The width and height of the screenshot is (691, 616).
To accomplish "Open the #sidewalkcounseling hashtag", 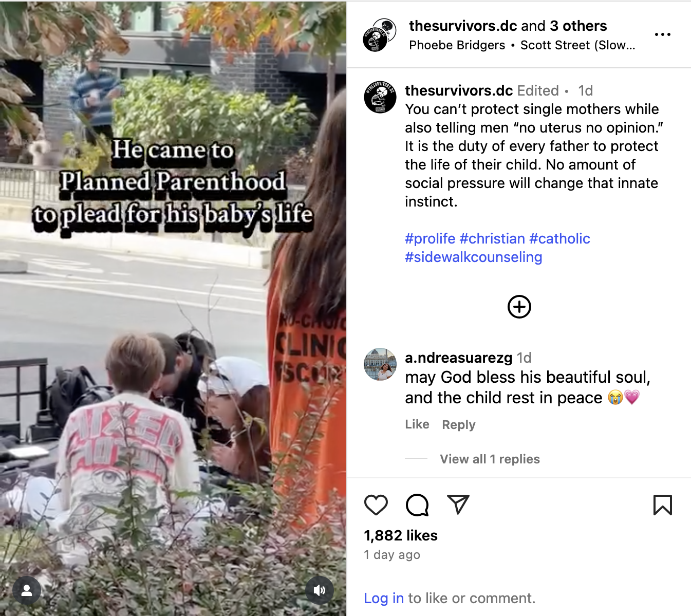I will point(474,257).
